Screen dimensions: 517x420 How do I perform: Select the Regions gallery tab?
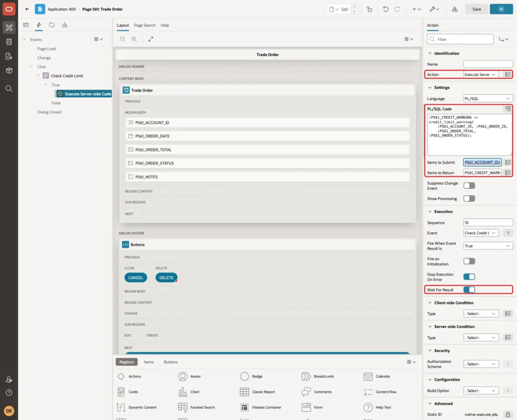pos(127,362)
